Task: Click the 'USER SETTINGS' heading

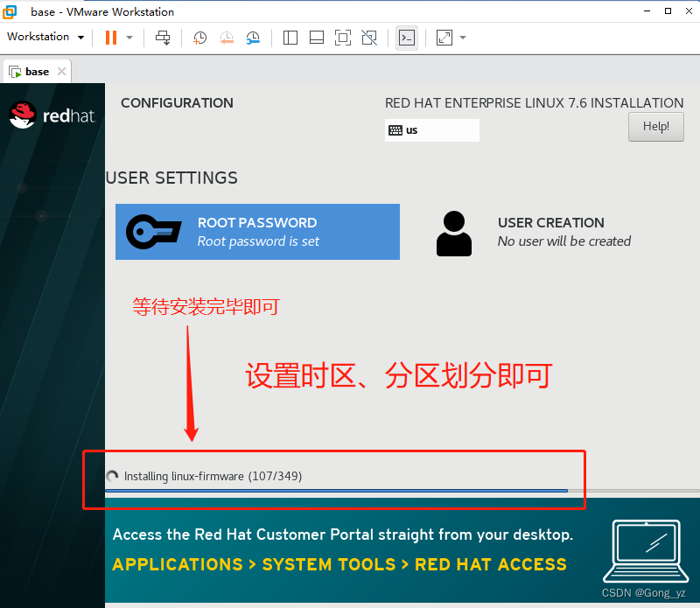Action: coord(171,178)
